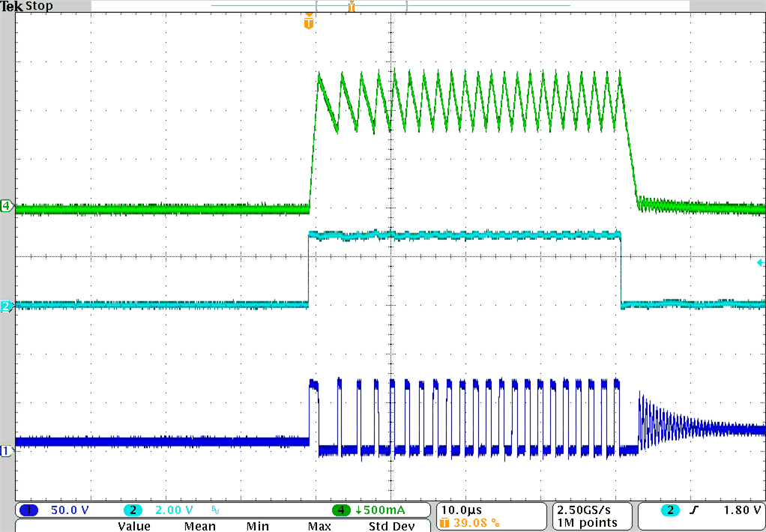Select the cyan channel 2 ground reference indicator
Viewport: 766px width, 532px height.
5,306
